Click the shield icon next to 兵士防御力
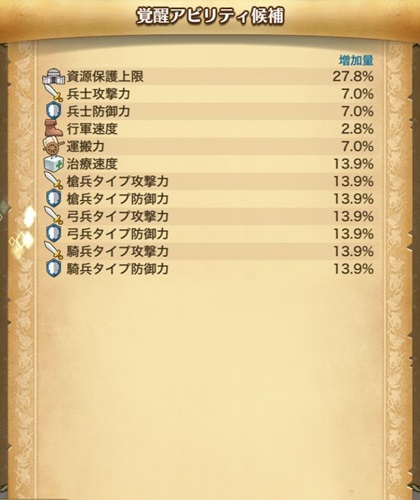420x500 pixels. [54, 111]
